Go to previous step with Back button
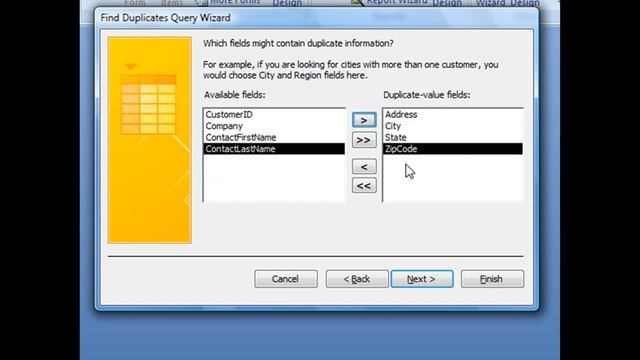Viewport: 640px width, 360px height. click(357, 279)
